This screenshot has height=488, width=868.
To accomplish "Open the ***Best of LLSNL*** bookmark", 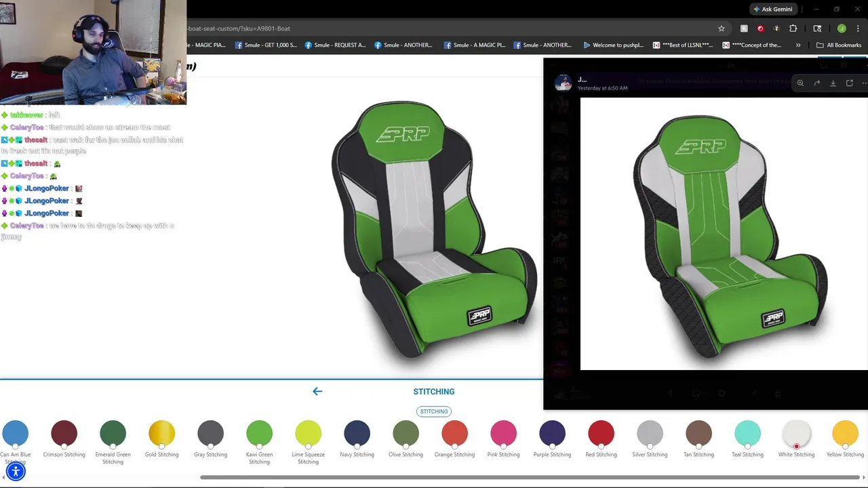I will pos(683,45).
